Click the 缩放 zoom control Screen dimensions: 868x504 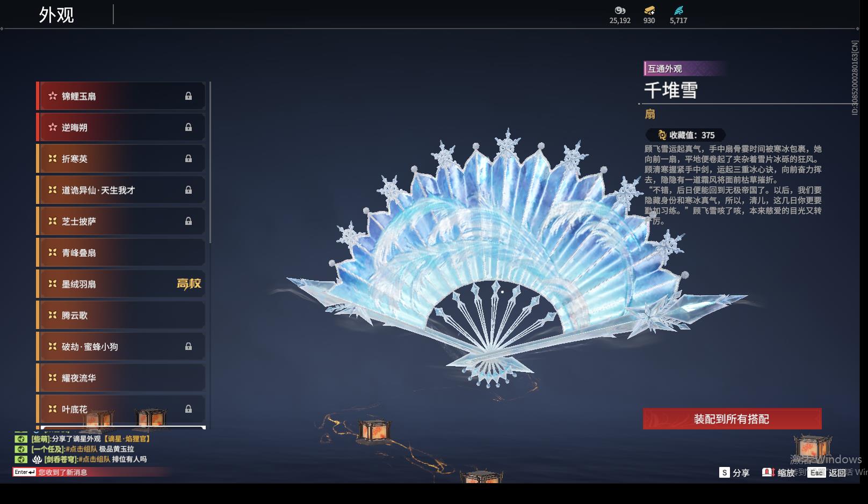[x=778, y=472]
